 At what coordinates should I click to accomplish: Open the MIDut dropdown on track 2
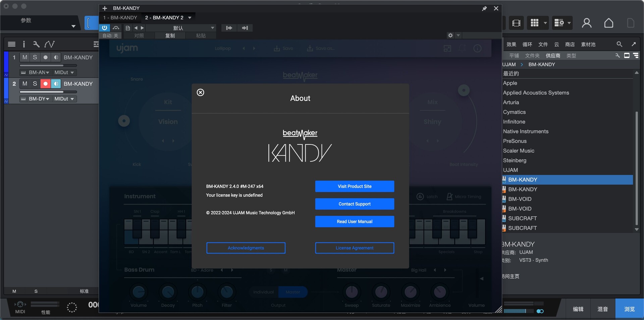click(64, 99)
